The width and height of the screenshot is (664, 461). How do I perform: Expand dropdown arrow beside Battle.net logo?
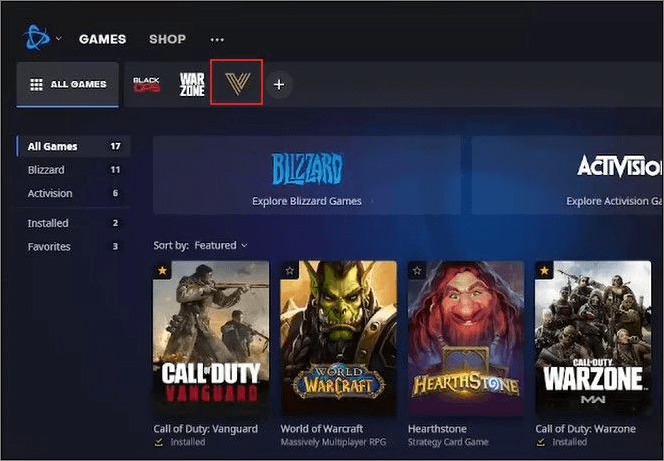point(59,39)
